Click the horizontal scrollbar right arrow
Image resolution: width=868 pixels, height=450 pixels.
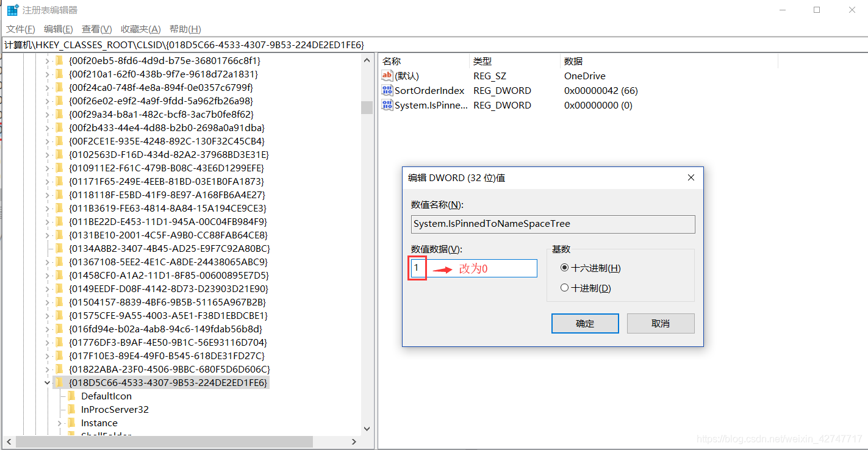click(x=355, y=441)
